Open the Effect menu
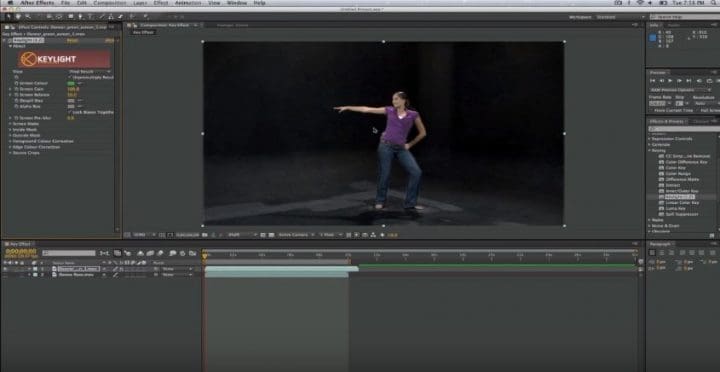720x372 pixels. pyautogui.click(x=161, y=3)
